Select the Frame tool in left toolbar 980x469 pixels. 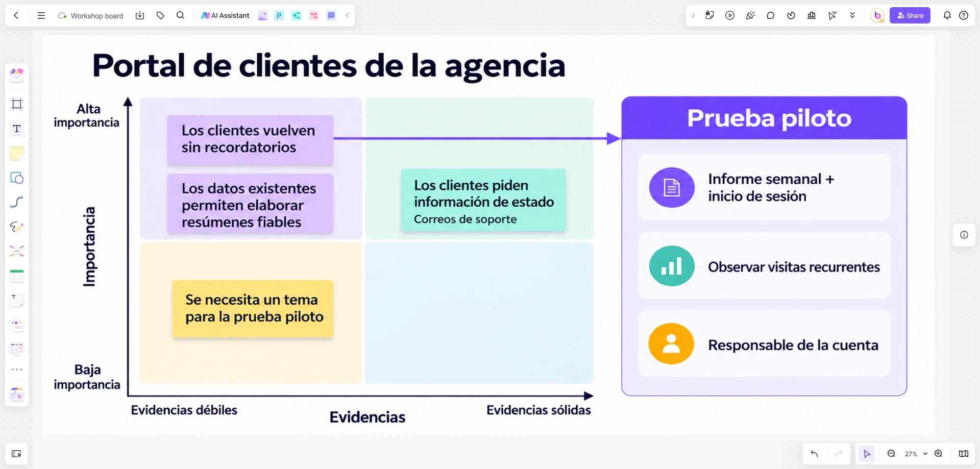click(17, 104)
